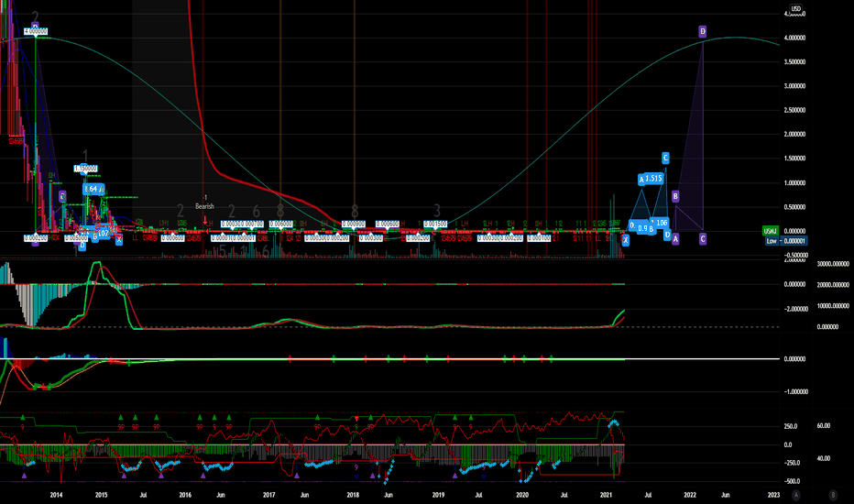The image size is (854, 504).
Task: Click the -500.0 oscillator scale value
Action: 792,481
